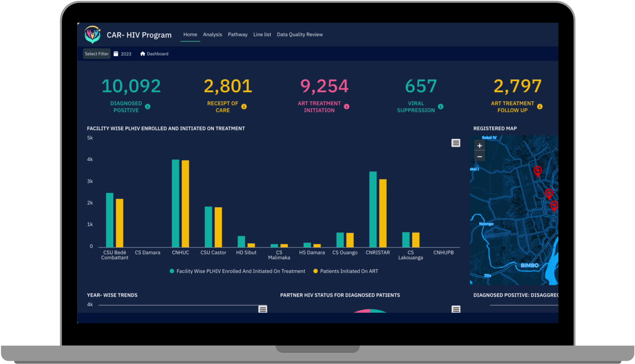
Task: Switch to the Analysis tab
Action: (212, 35)
